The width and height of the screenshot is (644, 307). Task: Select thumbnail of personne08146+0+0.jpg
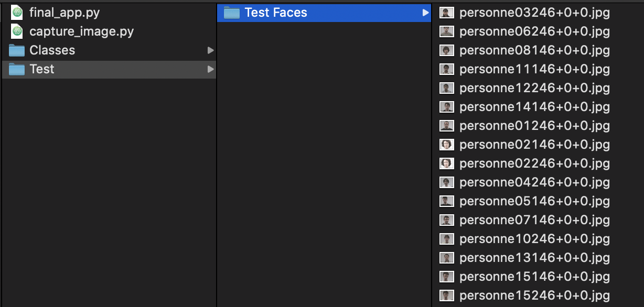point(446,50)
